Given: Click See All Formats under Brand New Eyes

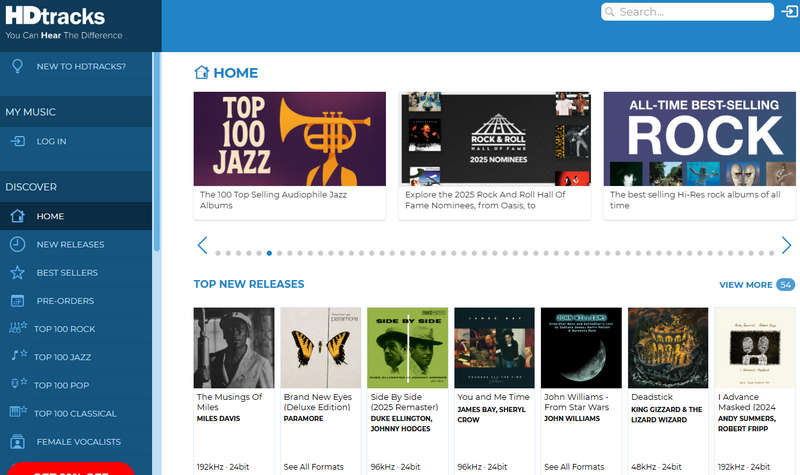Looking at the screenshot, I should [314, 467].
